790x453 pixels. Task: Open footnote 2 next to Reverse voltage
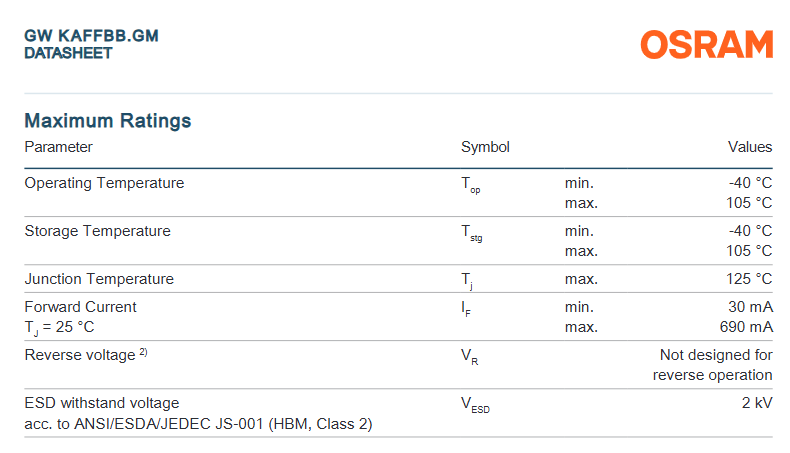click(144, 353)
